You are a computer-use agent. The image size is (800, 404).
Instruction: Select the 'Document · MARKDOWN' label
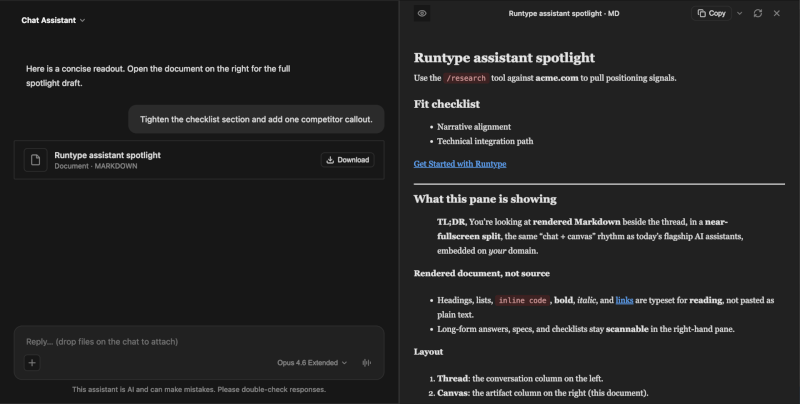(95, 166)
